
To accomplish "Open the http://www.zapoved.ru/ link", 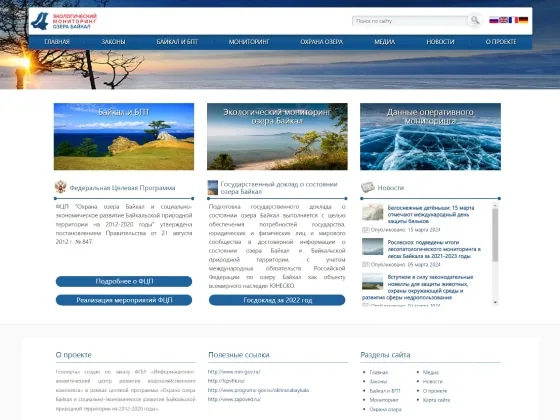I will coord(234,400).
